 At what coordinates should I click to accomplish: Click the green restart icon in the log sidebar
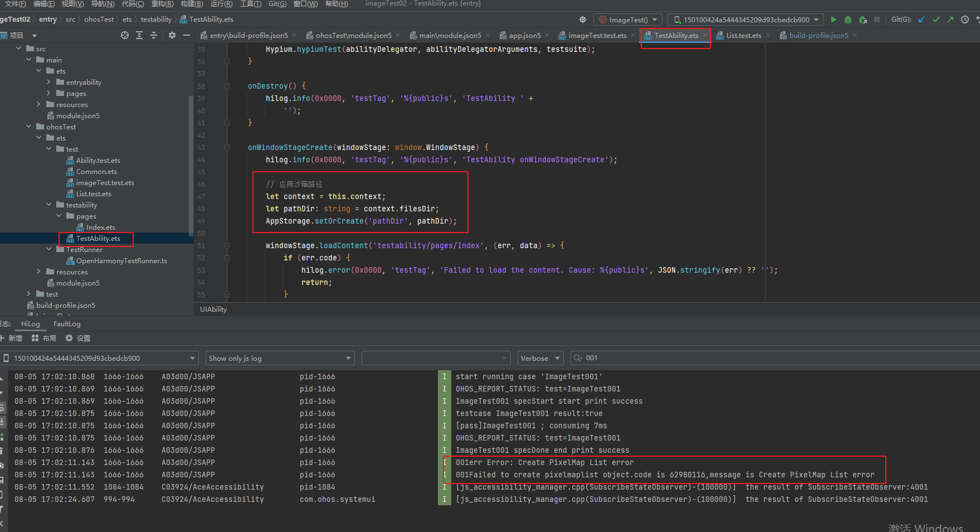[x=2, y=437]
